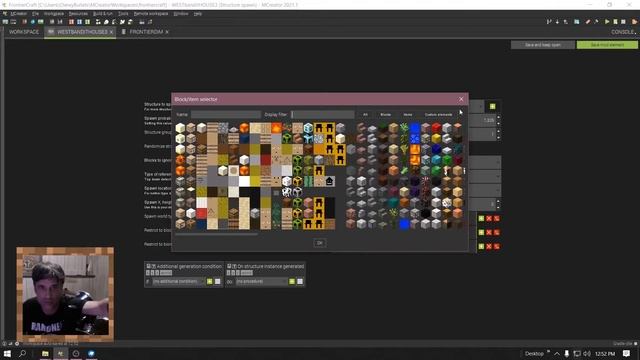Screen dimensions: 640x360
Task: Click green add button beside Structure field
Action: pyautogui.click(x=493, y=107)
